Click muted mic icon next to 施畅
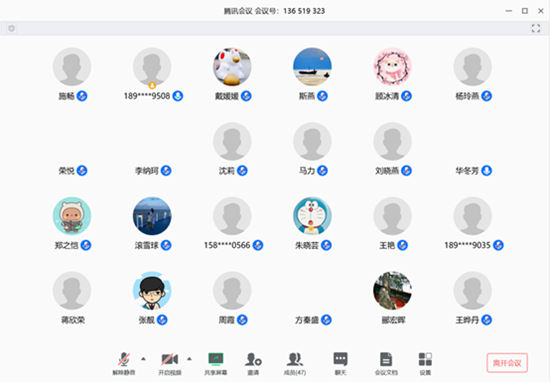This screenshot has width=550, height=382. coord(82,96)
